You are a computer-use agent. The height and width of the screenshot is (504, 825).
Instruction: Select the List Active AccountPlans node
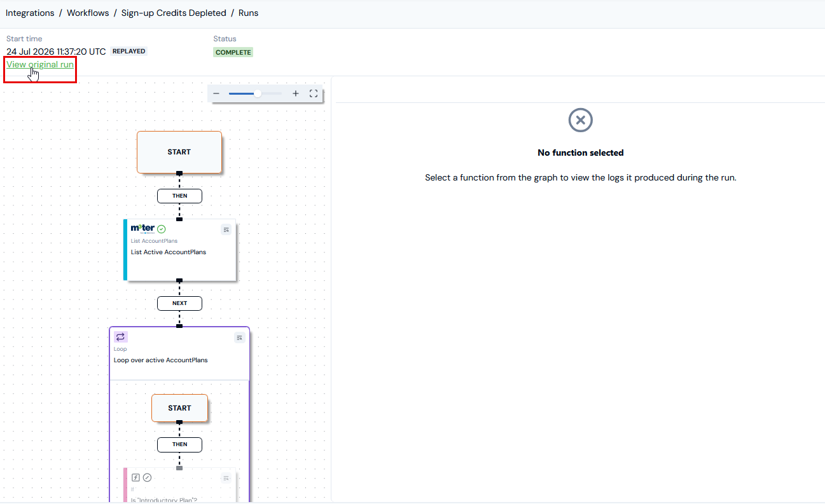(180, 250)
